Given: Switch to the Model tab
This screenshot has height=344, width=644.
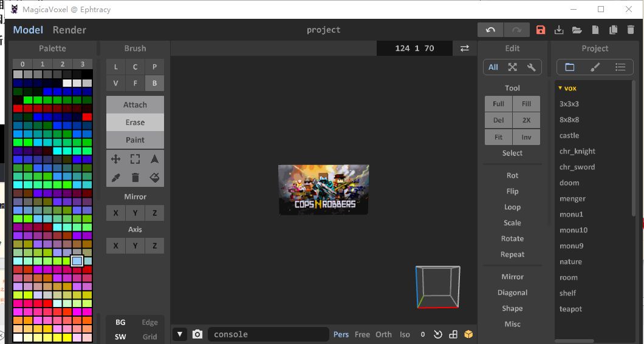Looking at the screenshot, I should [28, 30].
